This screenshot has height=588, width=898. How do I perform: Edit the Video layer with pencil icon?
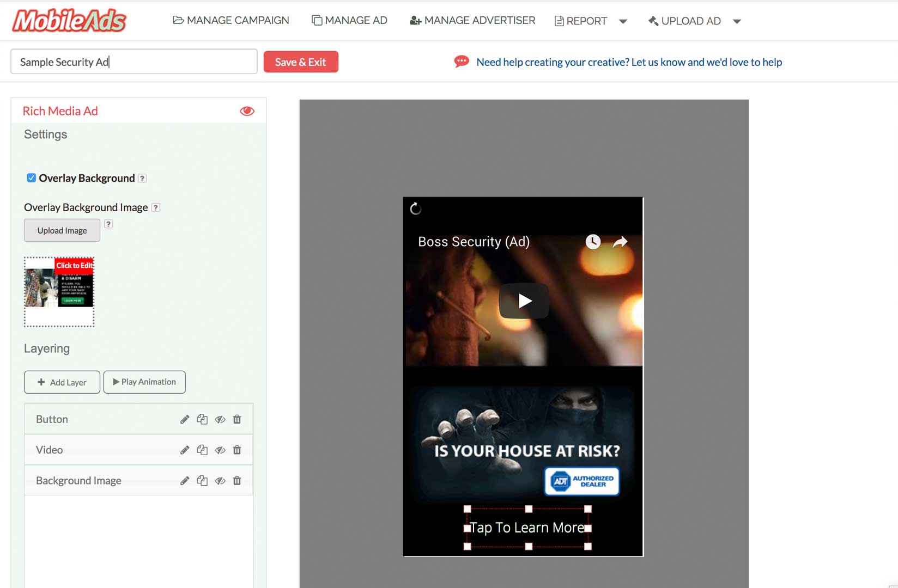pyautogui.click(x=185, y=450)
